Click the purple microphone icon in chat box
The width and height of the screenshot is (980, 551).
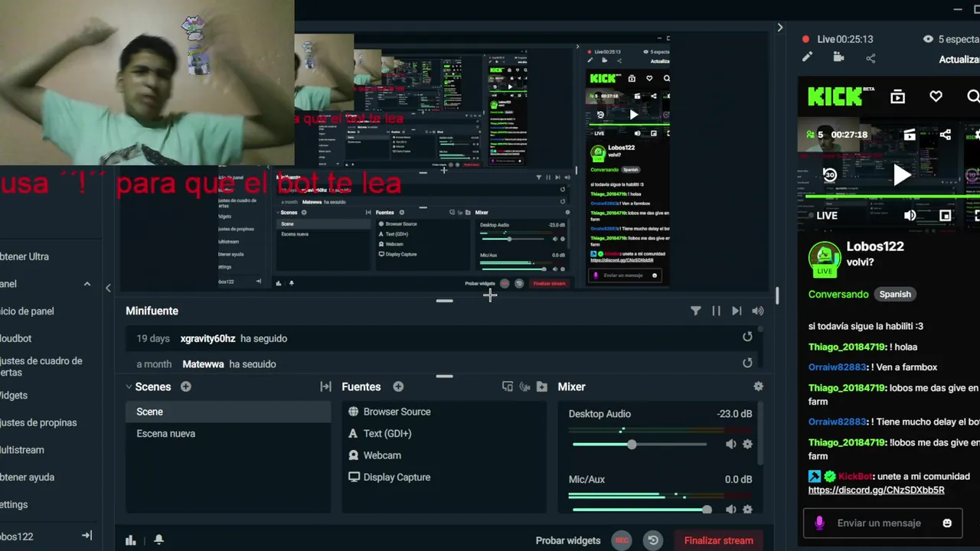click(x=819, y=523)
